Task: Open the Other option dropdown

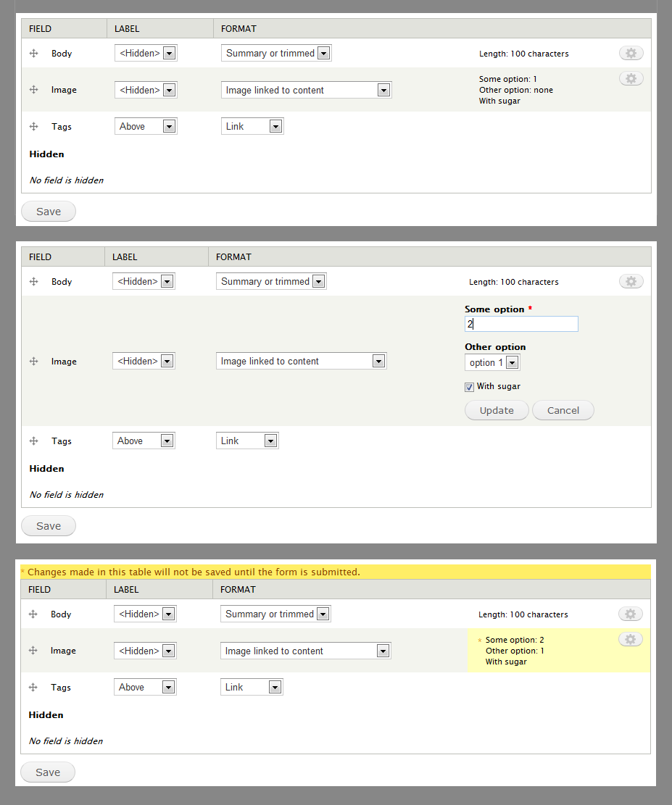Action: [x=492, y=362]
